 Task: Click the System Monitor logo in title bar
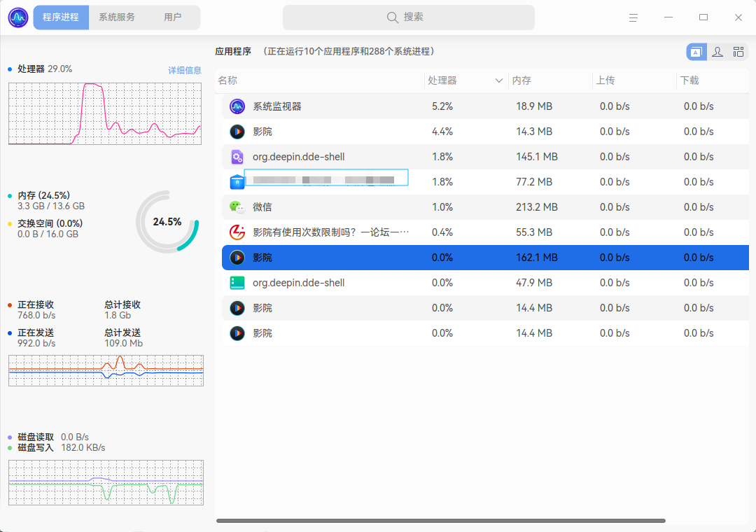pyautogui.click(x=18, y=17)
